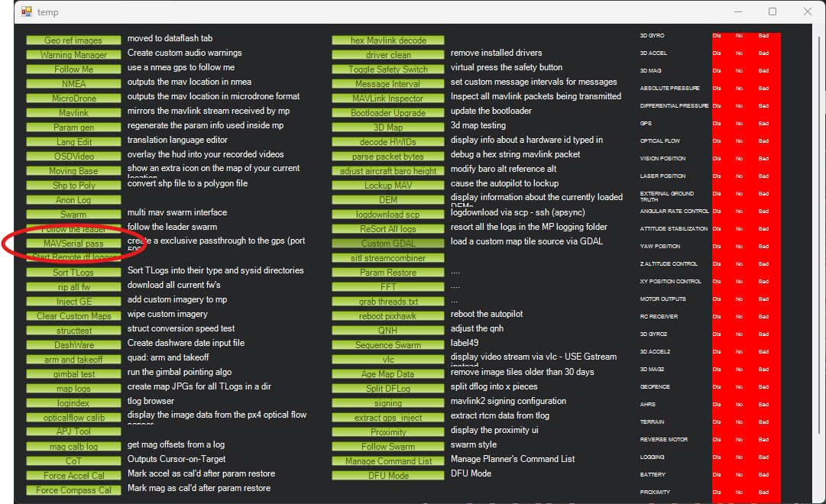
Task: Open the Param Restore button
Action: pos(388,273)
